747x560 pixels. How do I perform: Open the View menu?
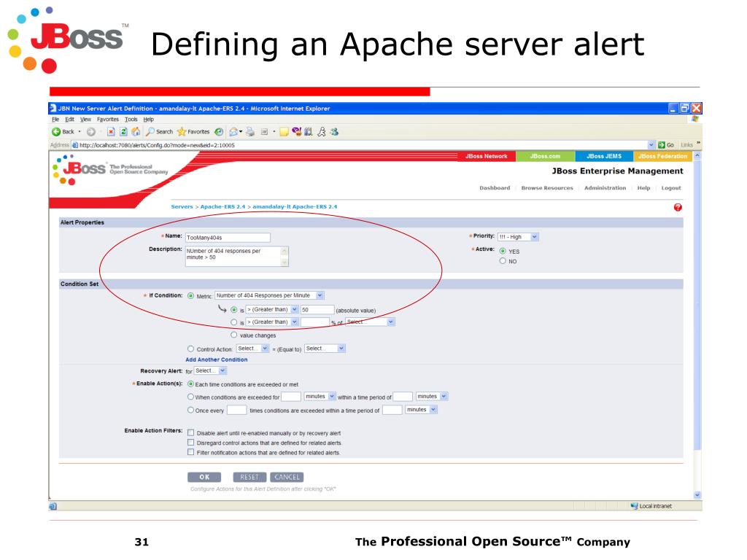click(x=85, y=120)
